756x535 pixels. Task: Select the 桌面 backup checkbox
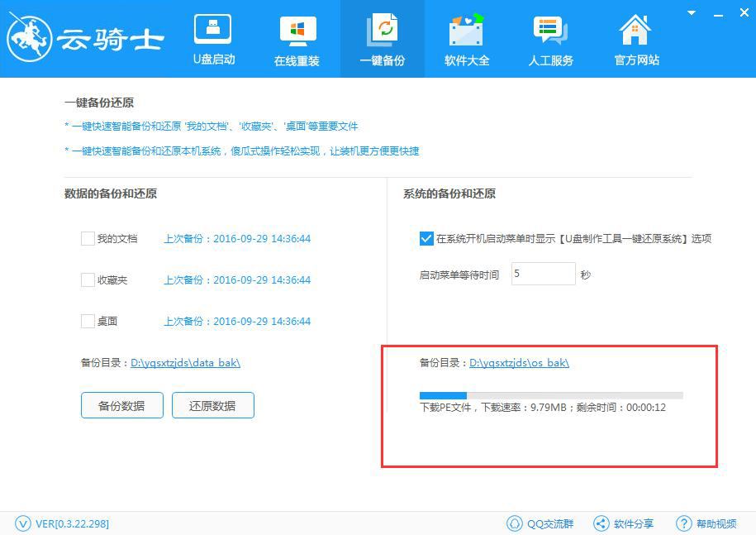click(87, 321)
